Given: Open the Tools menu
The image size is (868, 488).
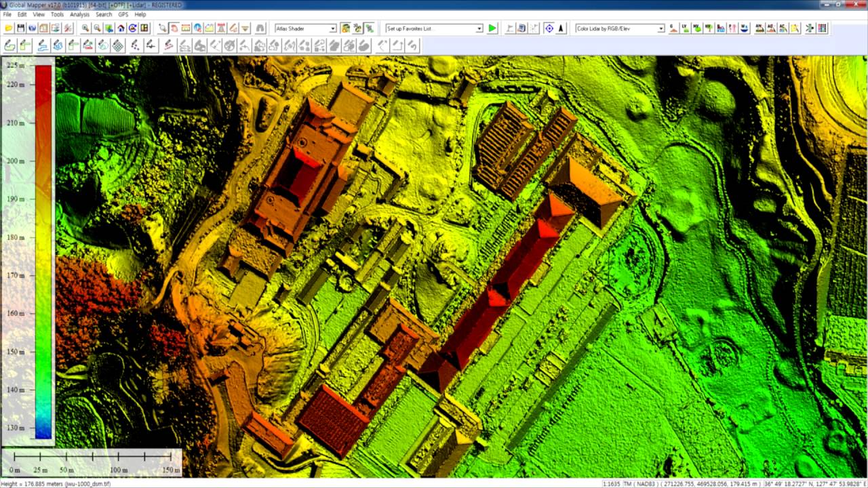Looking at the screenshot, I should pos(57,14).
